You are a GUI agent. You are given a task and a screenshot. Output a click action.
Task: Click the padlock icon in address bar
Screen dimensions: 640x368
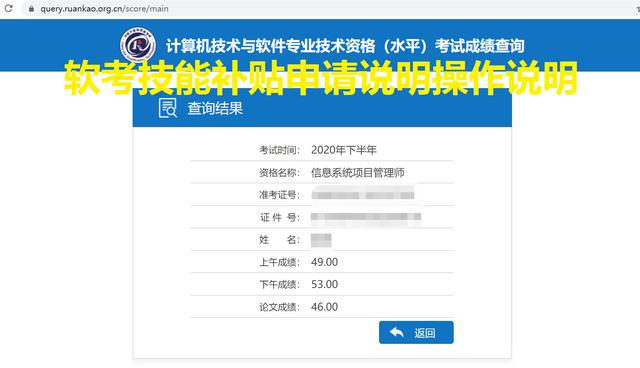tap(31, 9)
